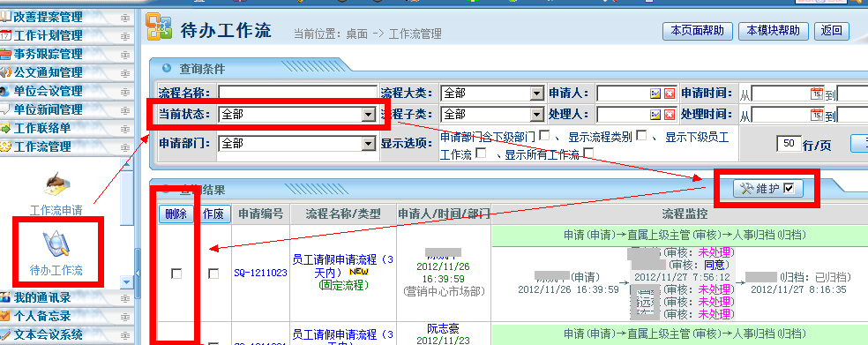868x345 pixels.
Task: Expand the 申请部门 dropdown
Action: click(297, 144)
